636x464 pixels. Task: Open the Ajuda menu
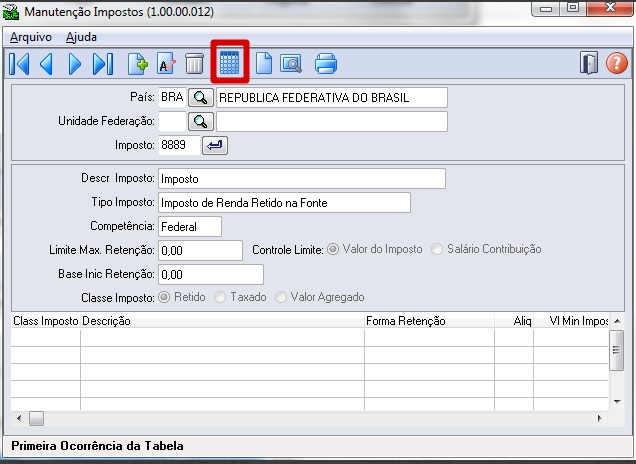[x=81, y=37]
